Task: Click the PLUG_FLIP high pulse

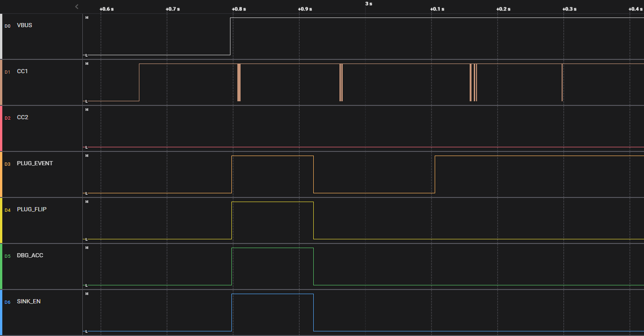Action: [x=272, y=220]
